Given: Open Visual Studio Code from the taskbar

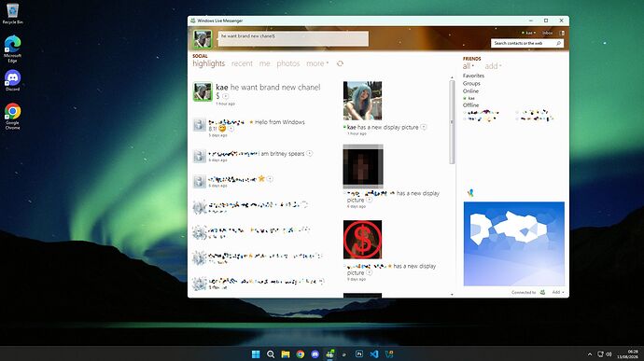Looking at the screenshot, I should [374, 354].
